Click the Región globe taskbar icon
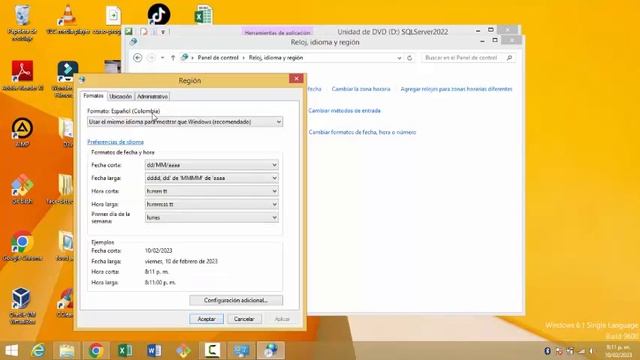This screenshot has width=640, height=360. pos(270,350)
